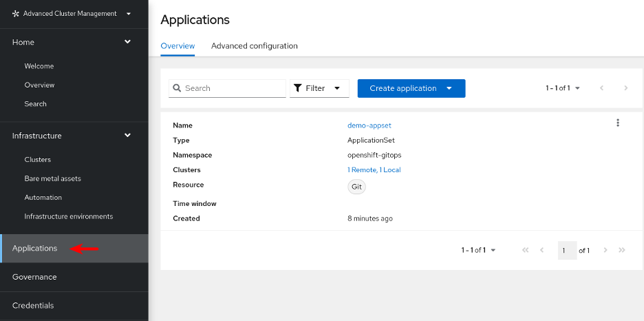Open Governance in the sidebar

coord(34,277)
